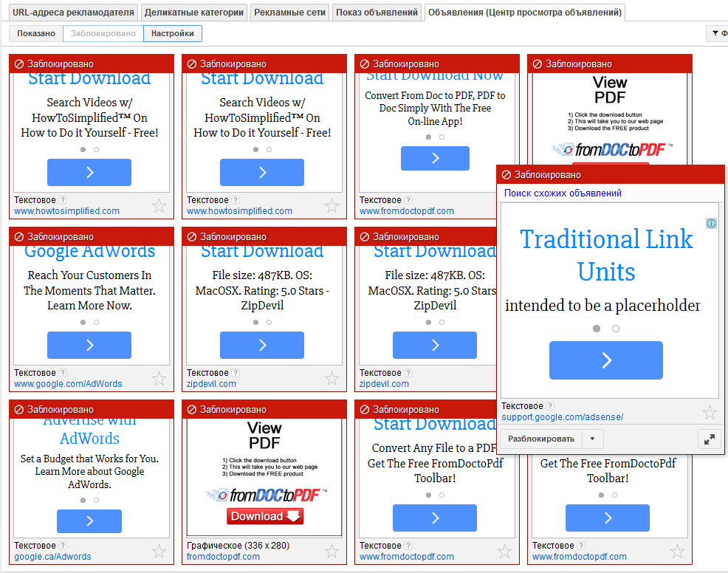Select second slide dot in Traditional Link Units ad

point(616,329)
